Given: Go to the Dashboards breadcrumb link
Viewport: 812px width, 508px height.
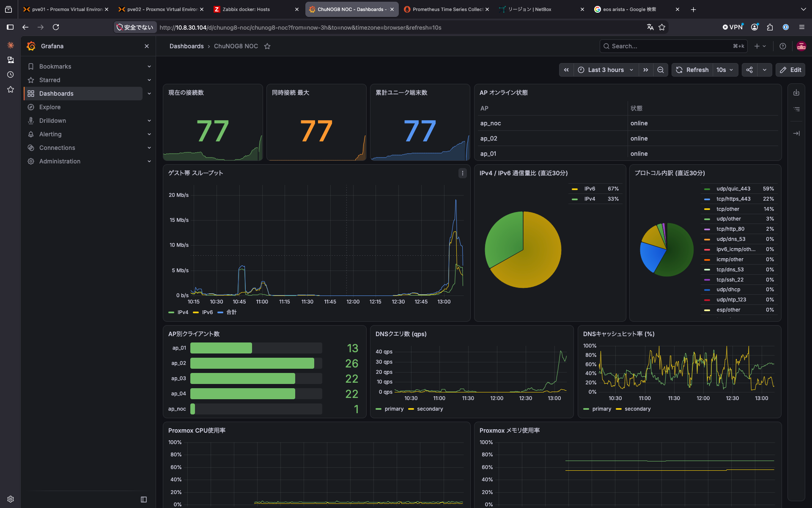Looking at the screenshot, I should point(187,46).
